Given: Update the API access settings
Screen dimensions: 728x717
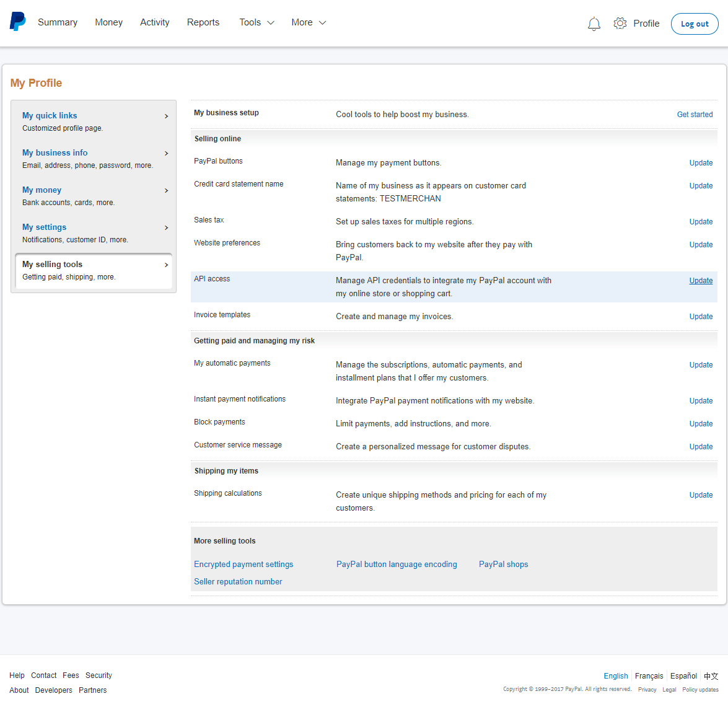Looking at the screenshot, I should pyautogui.click(x=701, y=280).
